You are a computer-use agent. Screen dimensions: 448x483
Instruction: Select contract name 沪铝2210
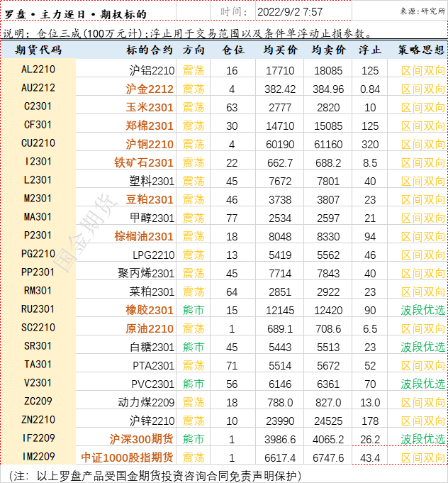[x=152, y=71]
